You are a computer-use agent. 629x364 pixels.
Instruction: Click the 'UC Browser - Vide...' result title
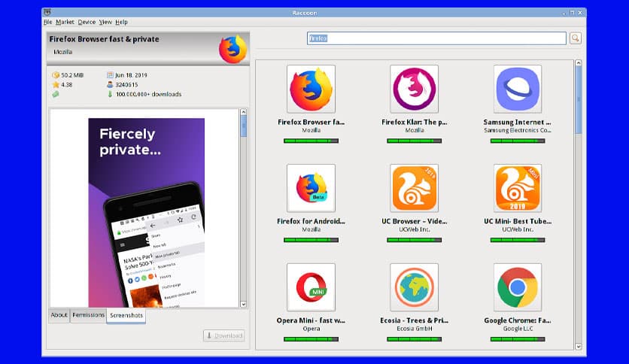(x=414, y=221)
